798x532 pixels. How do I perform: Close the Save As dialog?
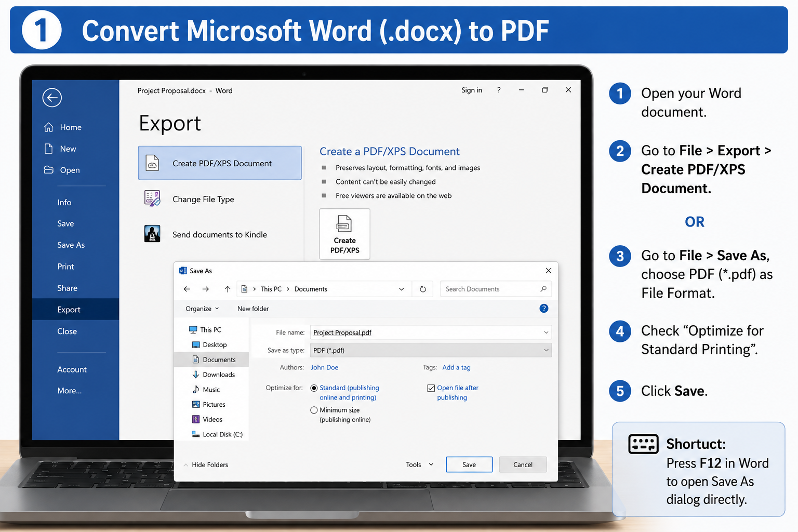548,271
